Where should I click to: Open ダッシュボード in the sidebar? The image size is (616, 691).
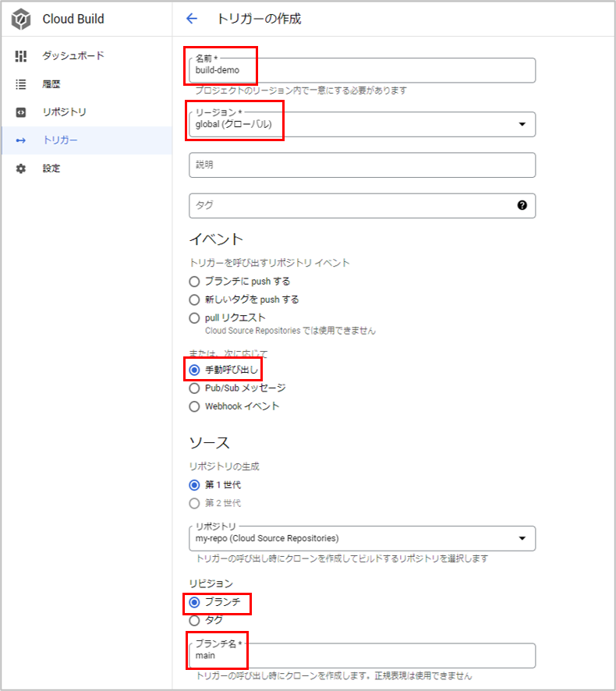(x=87, y=56)
